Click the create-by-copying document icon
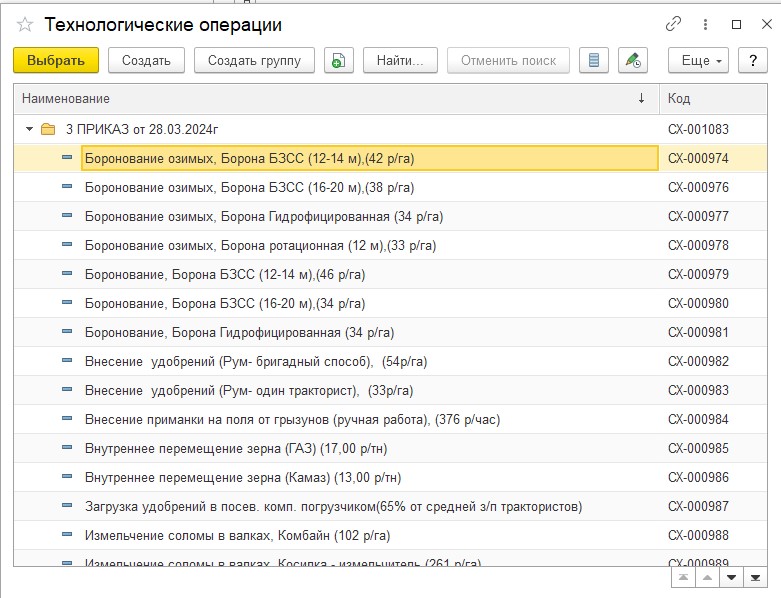 click(x=339, y=60)
